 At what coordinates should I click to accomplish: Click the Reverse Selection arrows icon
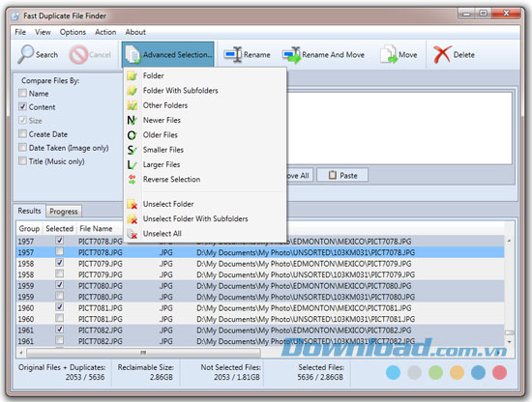pyautogui.click(x=132, y=180)
